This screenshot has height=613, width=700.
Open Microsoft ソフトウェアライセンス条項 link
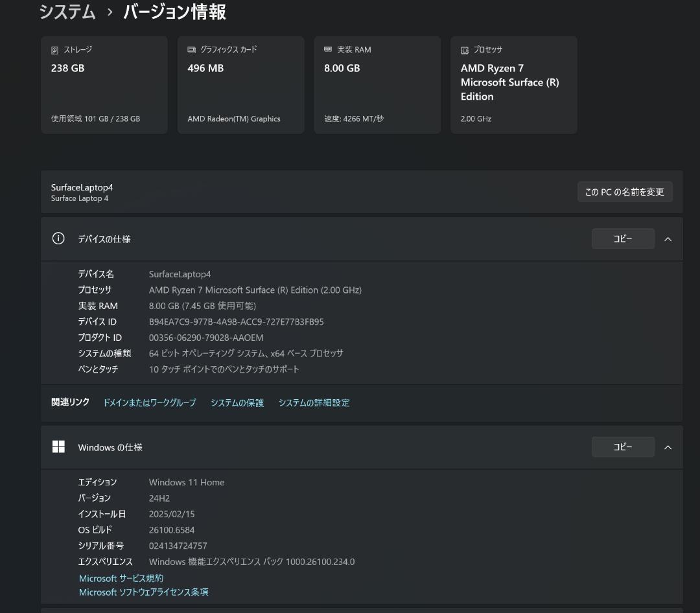tap(143, 592)
